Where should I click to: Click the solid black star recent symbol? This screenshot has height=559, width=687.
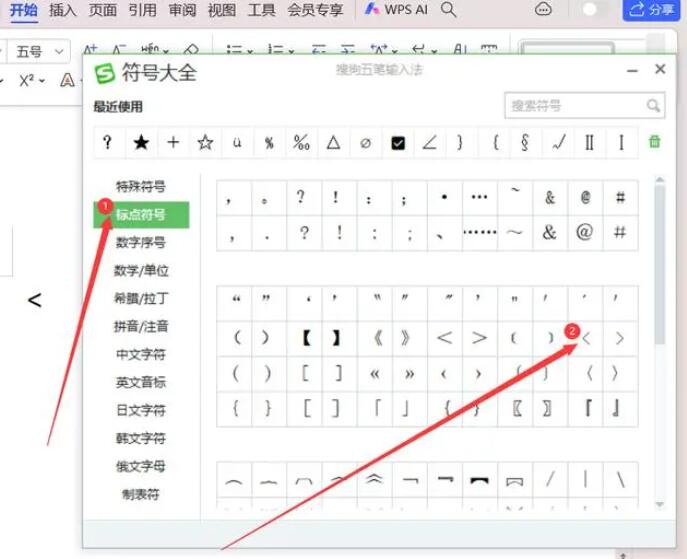tap(141, 143)
